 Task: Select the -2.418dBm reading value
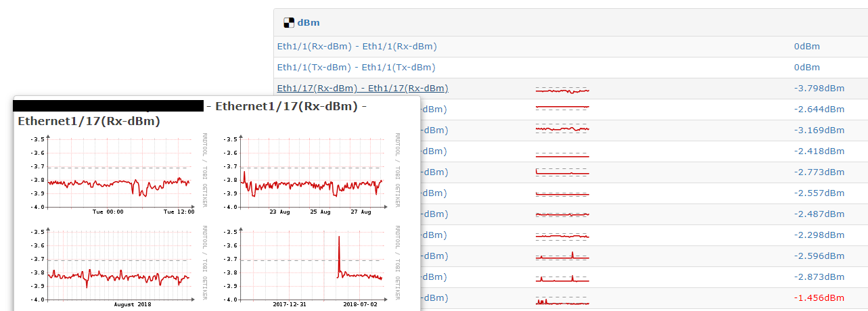click(x=819, y=151)
